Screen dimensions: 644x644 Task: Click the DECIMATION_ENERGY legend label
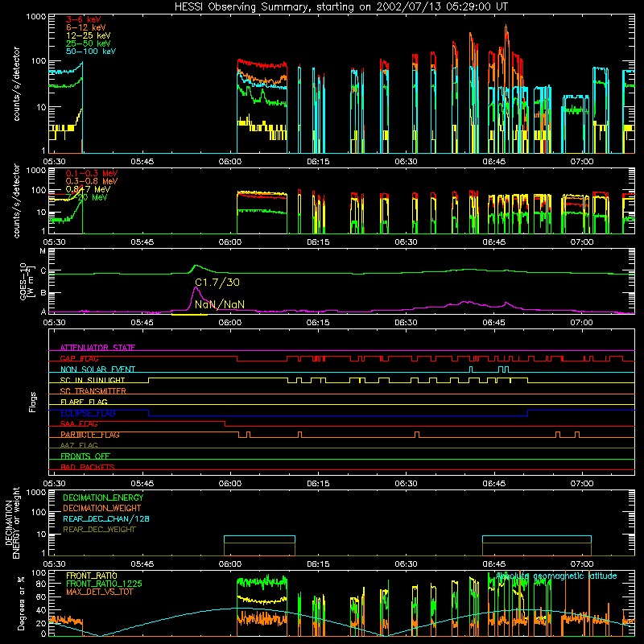[103, 497]
